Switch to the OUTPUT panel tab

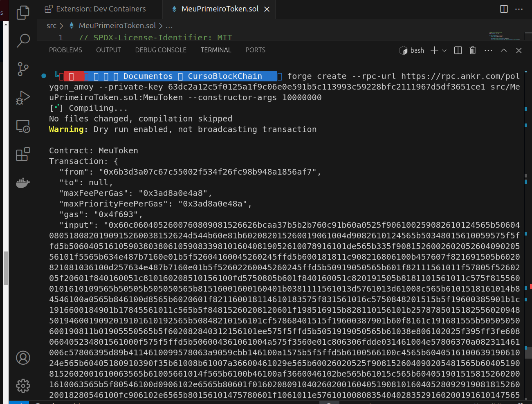click(x=108, y=50)
